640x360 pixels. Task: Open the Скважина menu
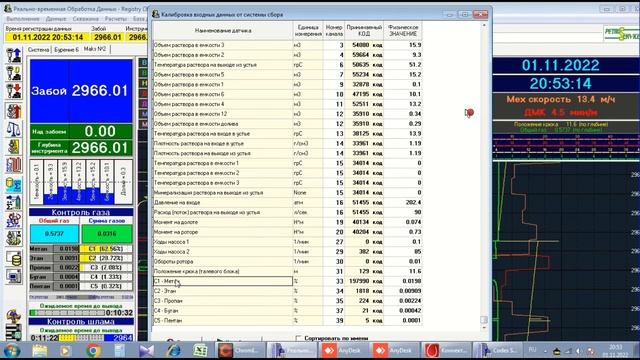coord(86,19)
